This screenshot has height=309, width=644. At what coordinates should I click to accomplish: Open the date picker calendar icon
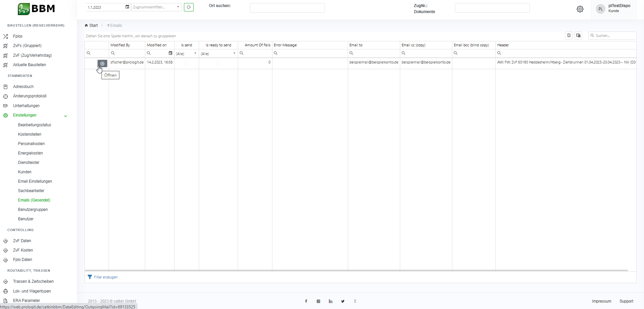click(x=127, y=7)
